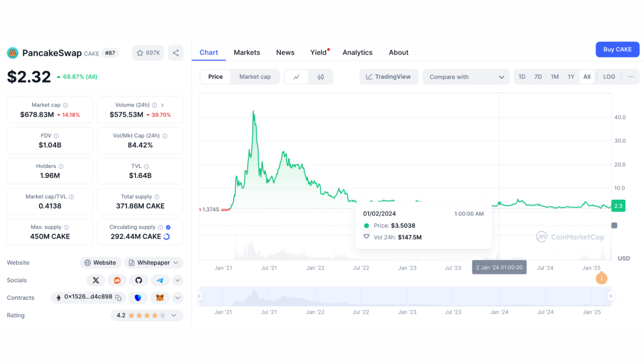This screenshot has width=644, height=363.
Task: Click Vol/Mkt Cap (24h) info icon
Action: (x=165, y=136)
